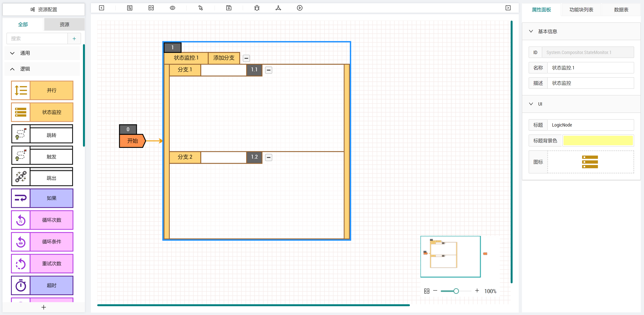Toggle the eye preview icon
Viewport: 644px width, 315px height.
(x=172, y=8)
